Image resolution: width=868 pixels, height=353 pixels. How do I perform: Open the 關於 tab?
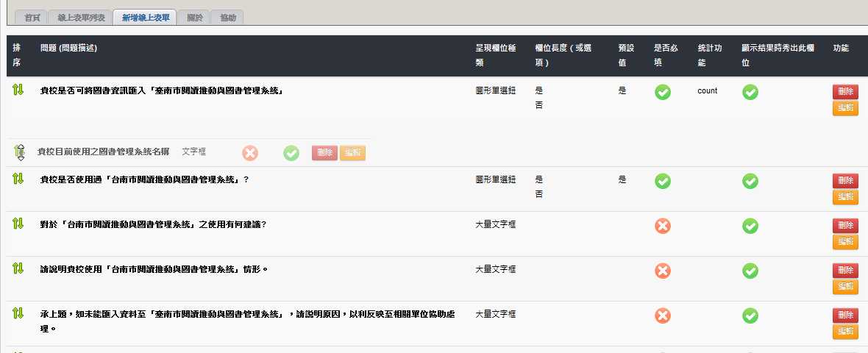tap(194, 17)
